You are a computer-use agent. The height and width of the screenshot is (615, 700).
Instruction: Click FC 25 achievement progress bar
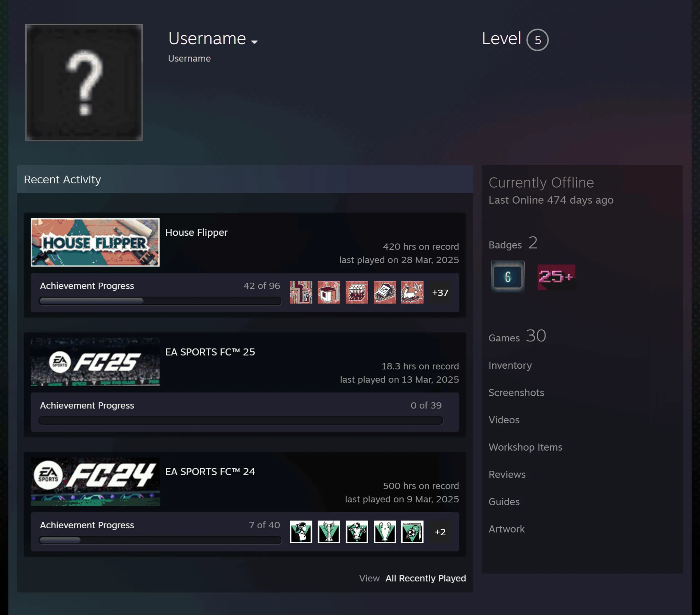[241, 420]
